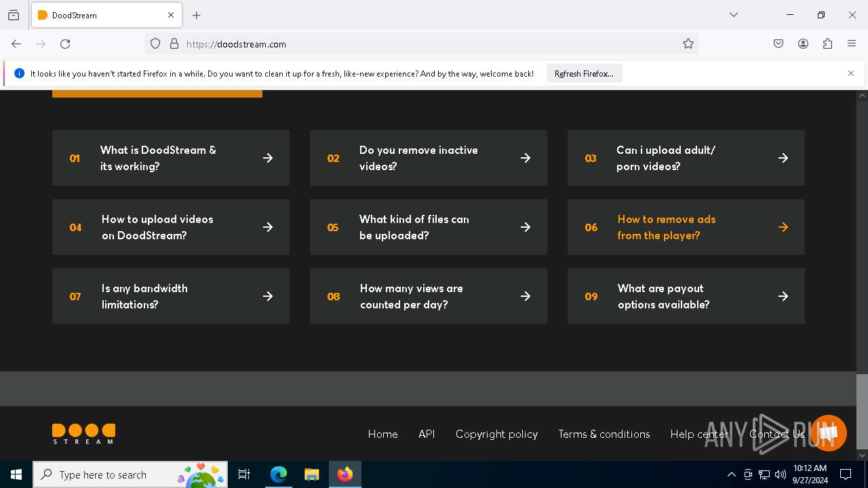
Task: Click the Meet Now tray icon
Action: tap(748, 474)
